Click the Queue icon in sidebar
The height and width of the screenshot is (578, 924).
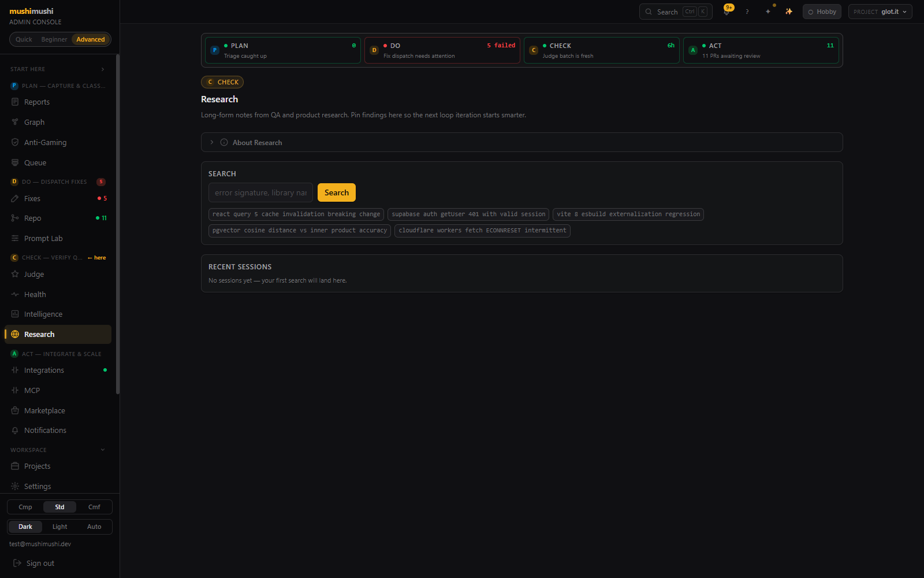[x=15, y=162]
